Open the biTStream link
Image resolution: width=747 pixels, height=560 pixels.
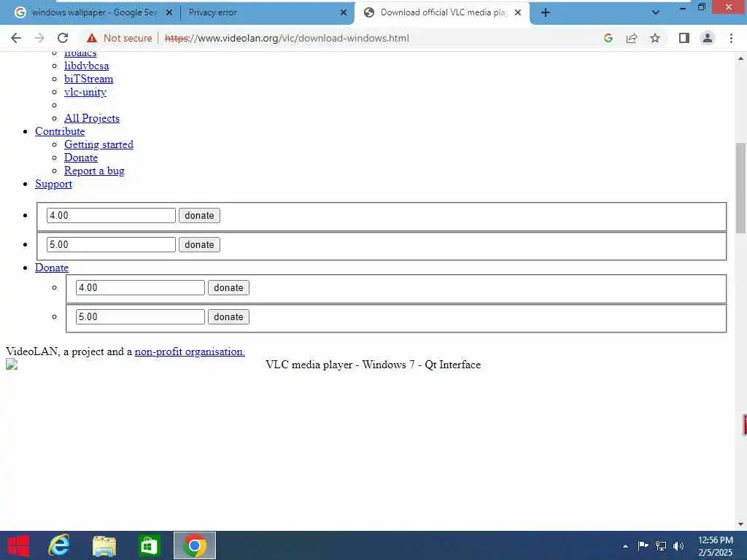coord(88,79)
